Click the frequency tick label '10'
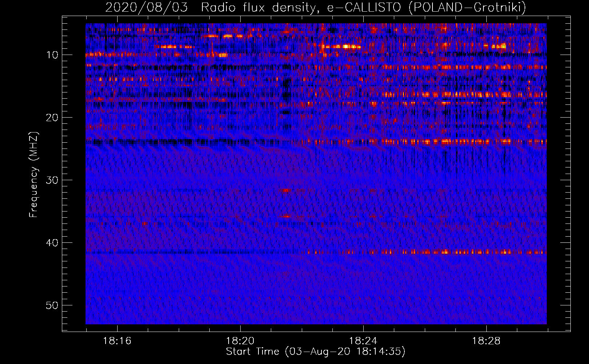 (x=52, y=55)
